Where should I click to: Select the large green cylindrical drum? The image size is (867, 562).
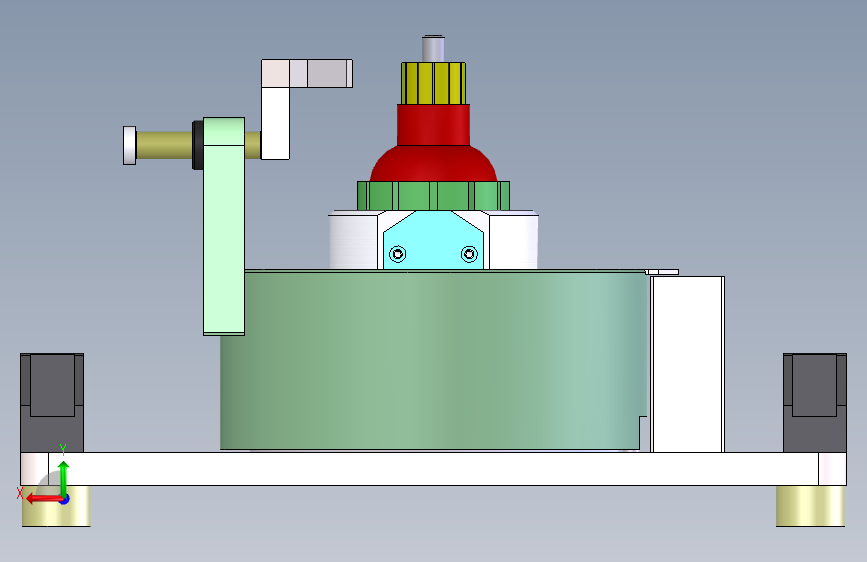[434, 360]
